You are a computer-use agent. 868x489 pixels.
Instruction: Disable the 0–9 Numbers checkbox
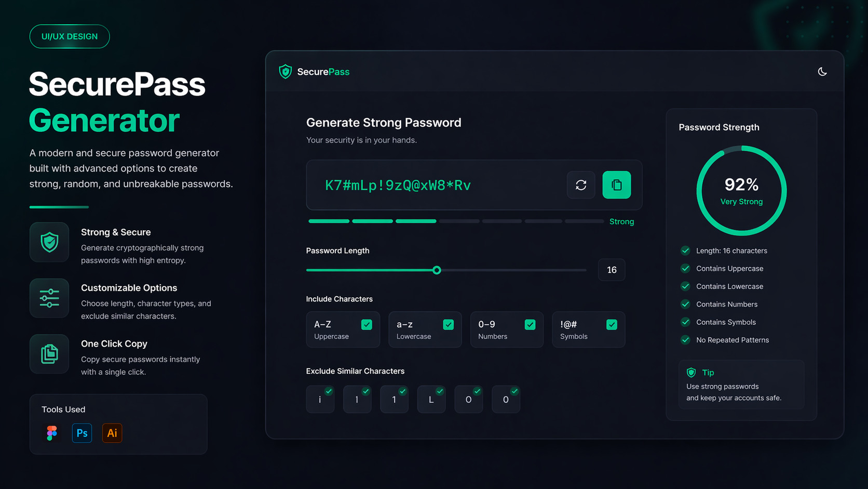(530, 324)
